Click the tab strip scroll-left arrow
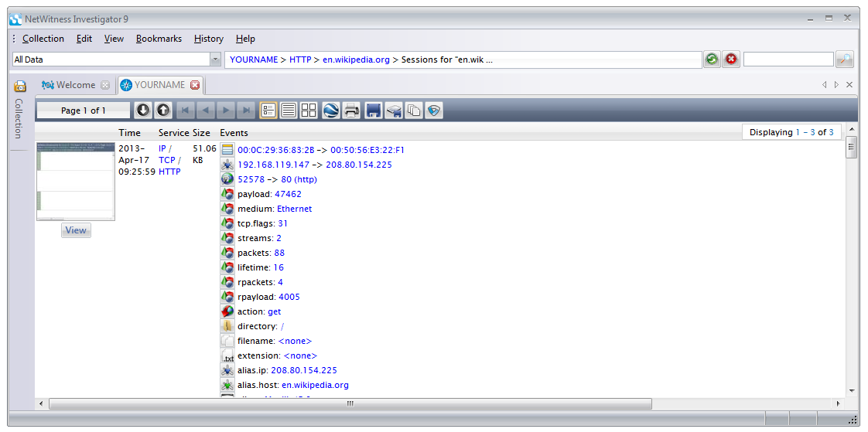This screenshot has width=868, height=432. (824, 85)
